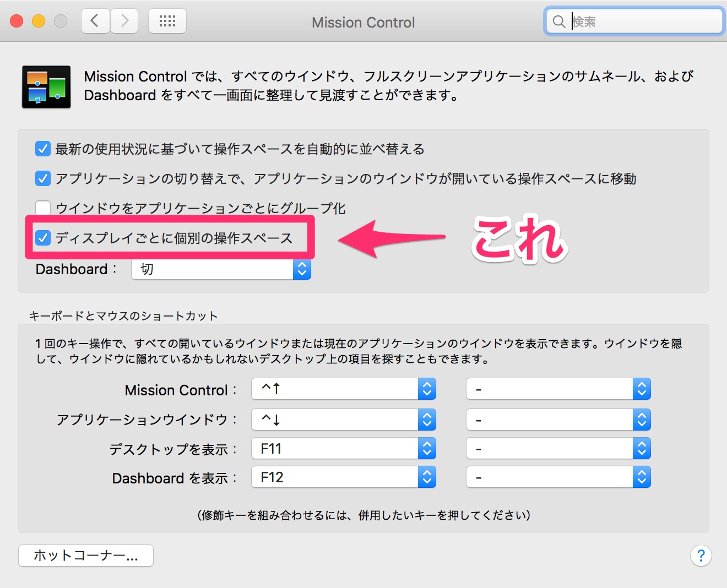
Task: Enable ウインドウをアプリケーションごとにグループ化 checkbox
Action: [x=43, y=208]
